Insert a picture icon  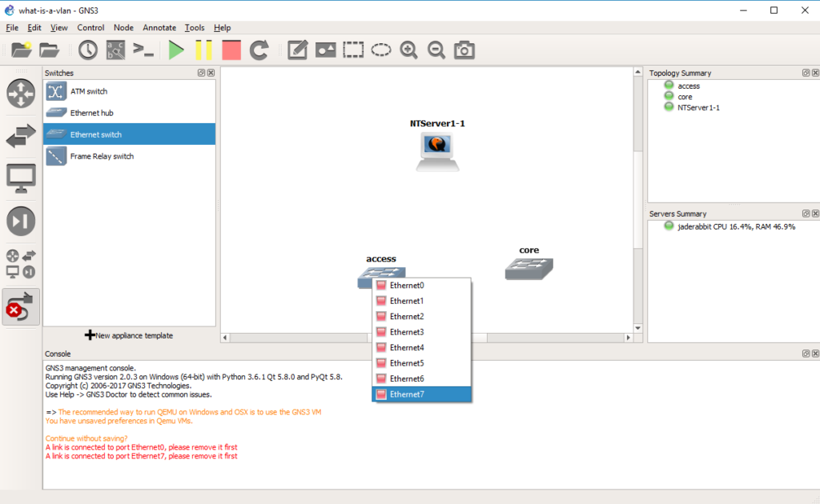point(325,50)
